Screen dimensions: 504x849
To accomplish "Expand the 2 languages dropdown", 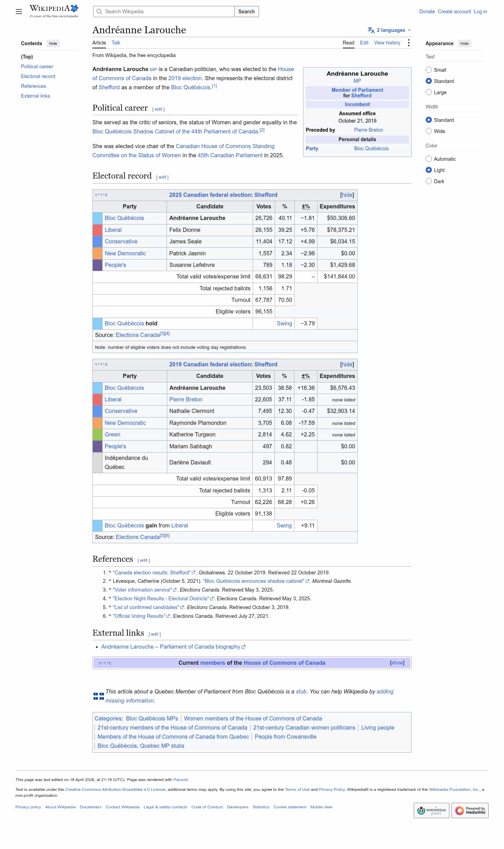I will point(390,30).
